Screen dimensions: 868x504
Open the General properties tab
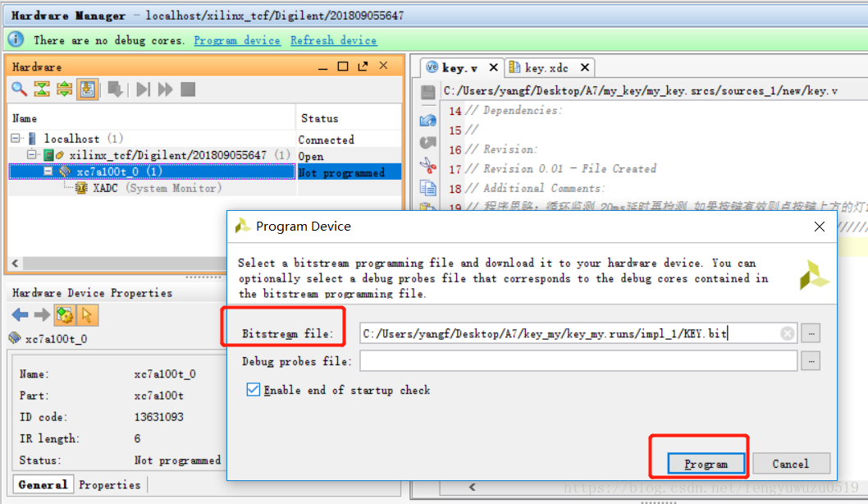(x=43, y=484)
